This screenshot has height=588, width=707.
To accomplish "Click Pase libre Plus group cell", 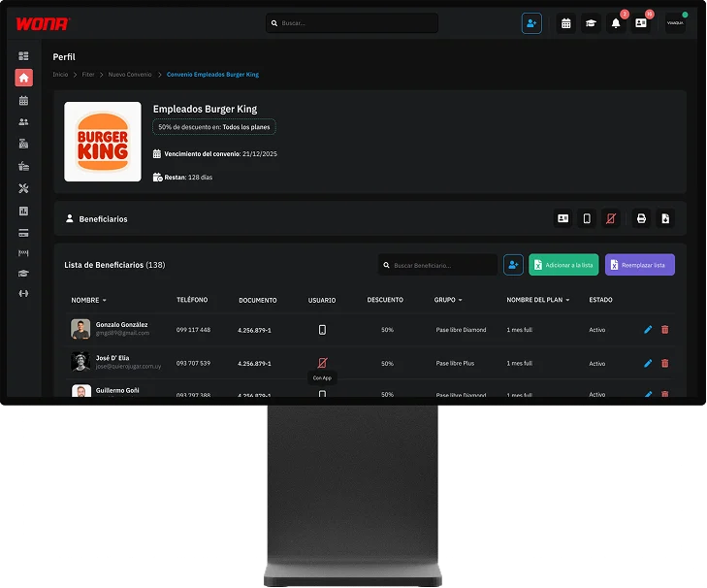I will [x=455, y=363].
